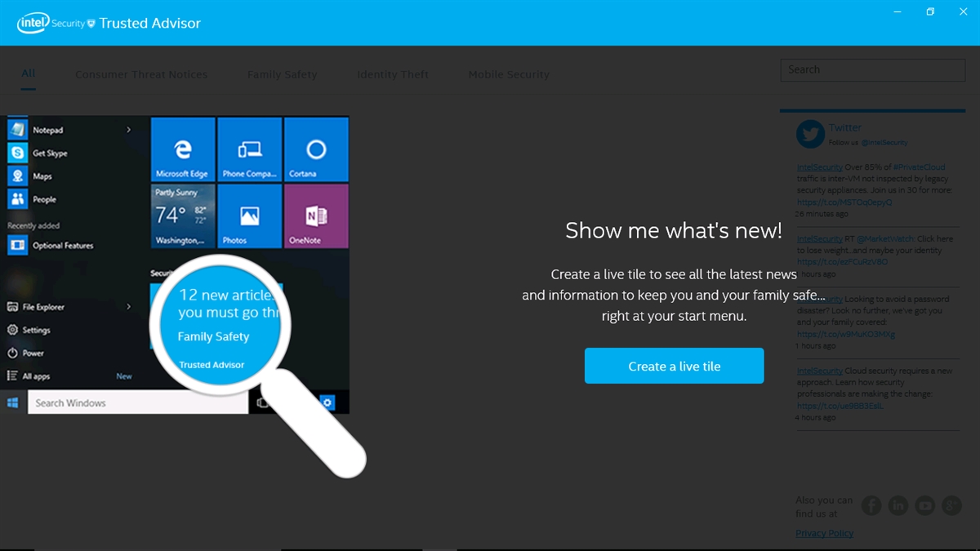Open the Facebook social icon
The image size is (980, 551).
coord(871,505)
